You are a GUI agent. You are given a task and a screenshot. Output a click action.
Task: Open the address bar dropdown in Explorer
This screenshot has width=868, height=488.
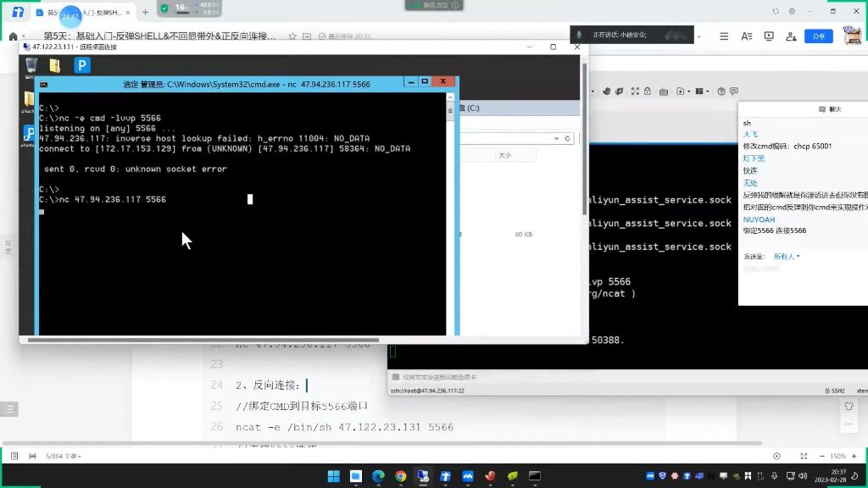pos(556,138)
